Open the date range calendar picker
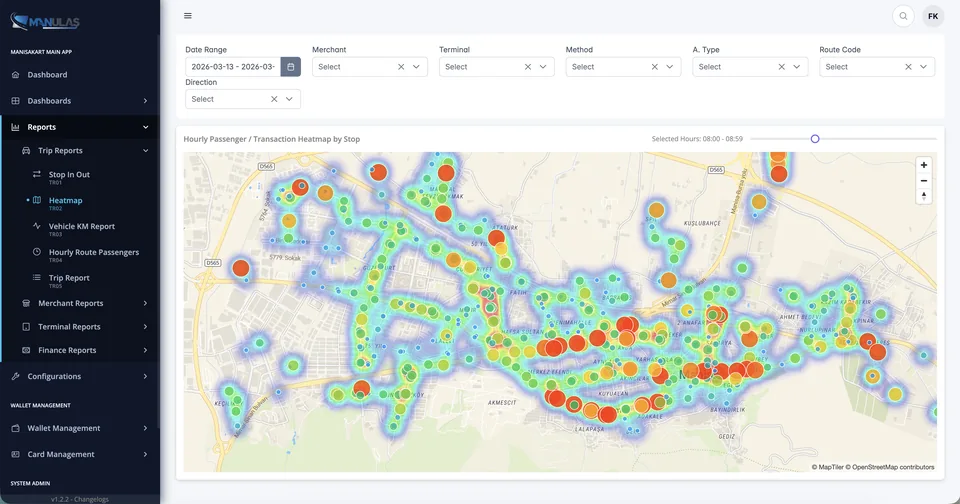The width and height of the screenshot is (960, 504). (x=291, y=67)
